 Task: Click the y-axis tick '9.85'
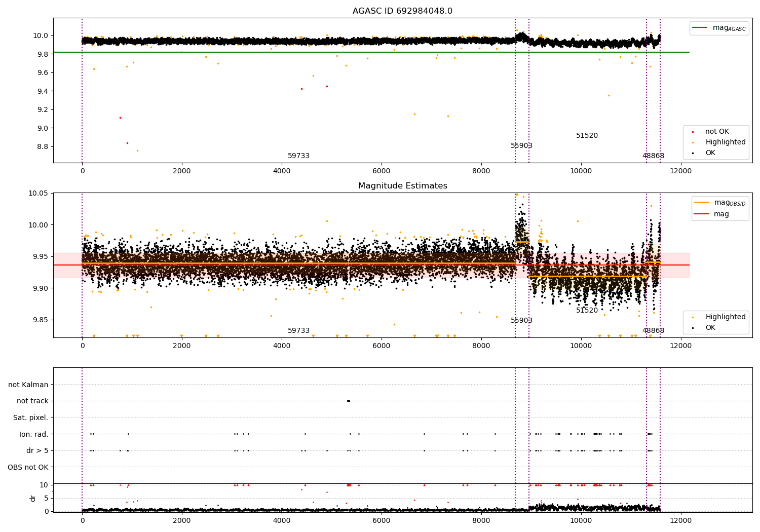(40, 320)
